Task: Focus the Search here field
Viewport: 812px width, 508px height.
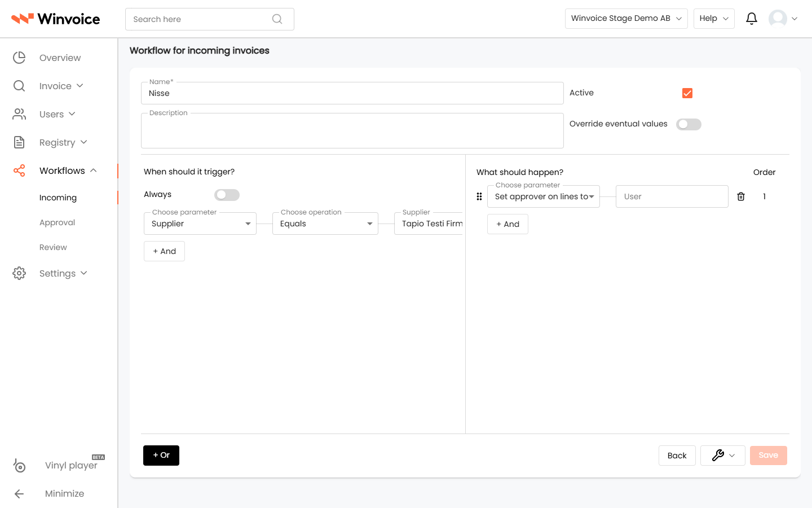Action: pyautogui.click(x=210, y=19)
